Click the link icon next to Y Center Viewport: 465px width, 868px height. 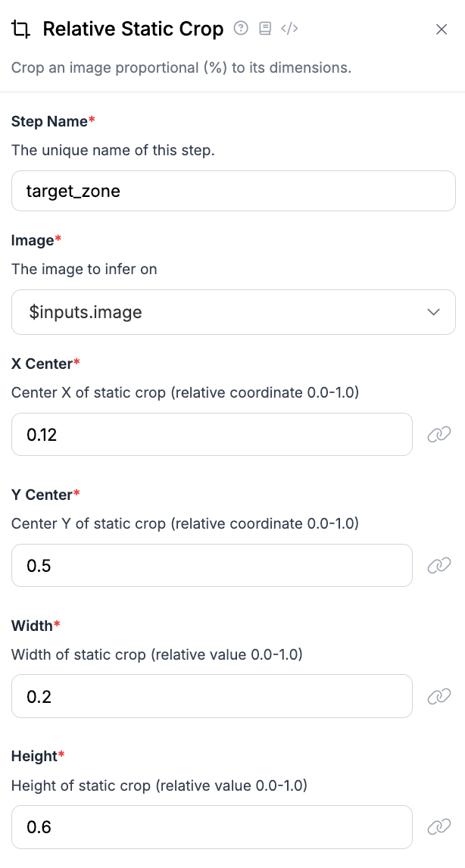pos(439,565)
